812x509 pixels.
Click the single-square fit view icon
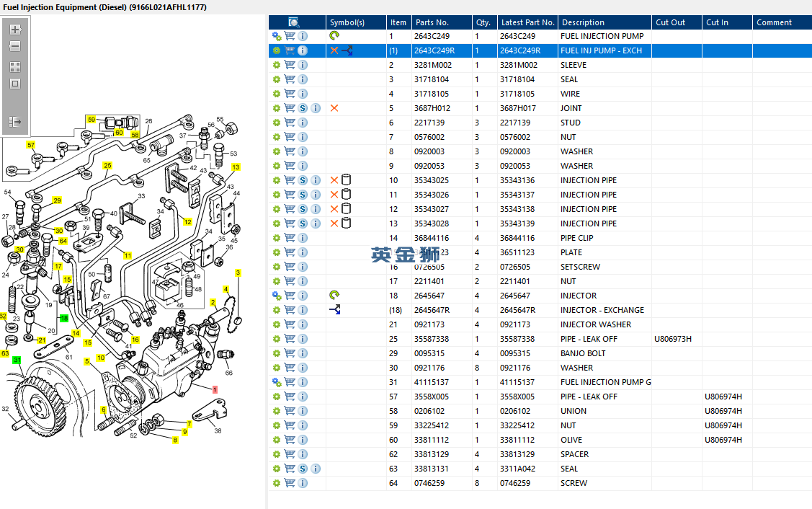(x=14, y=84)
